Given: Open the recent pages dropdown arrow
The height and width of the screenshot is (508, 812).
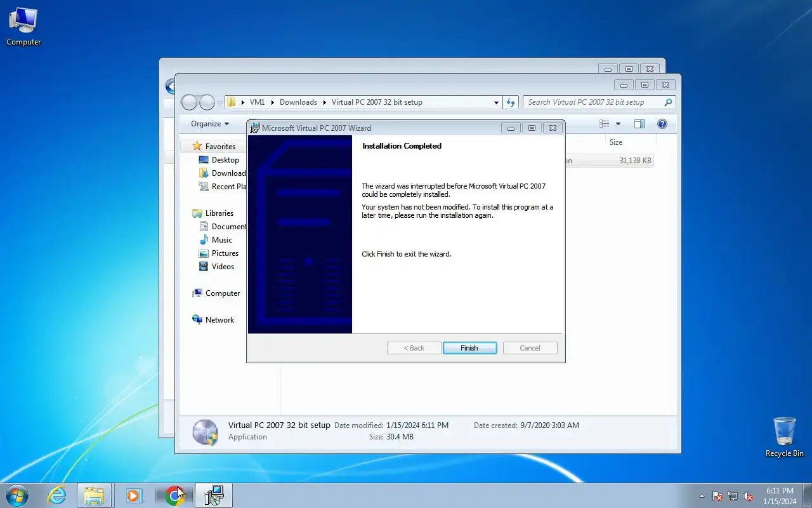Looking at the screenshot, I should 219,102.
